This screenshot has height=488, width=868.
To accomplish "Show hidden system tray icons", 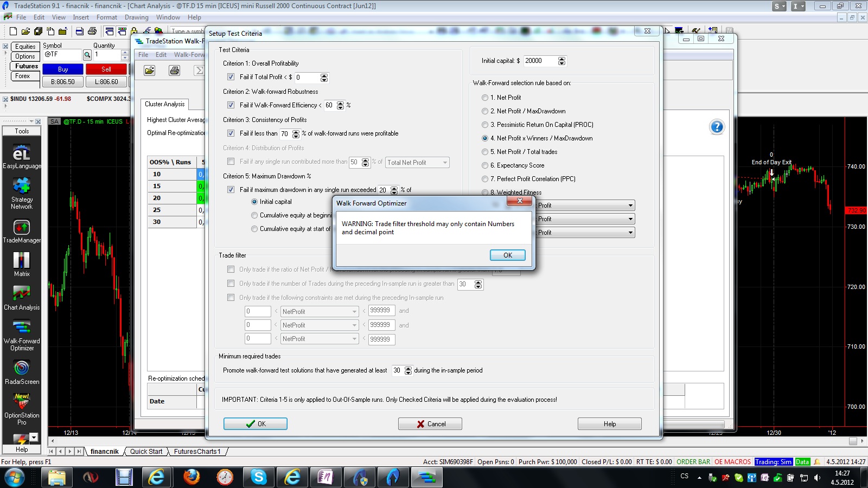I will 699,478.
